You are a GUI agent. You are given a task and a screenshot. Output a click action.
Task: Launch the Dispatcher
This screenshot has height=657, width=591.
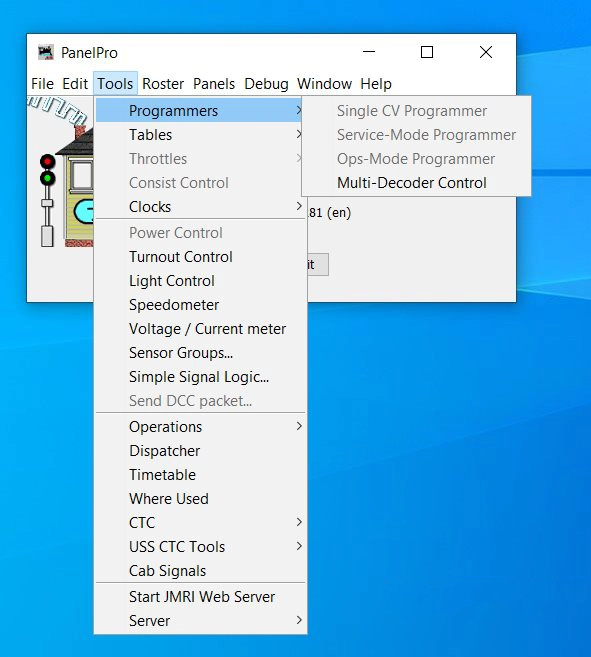[200, 450]
